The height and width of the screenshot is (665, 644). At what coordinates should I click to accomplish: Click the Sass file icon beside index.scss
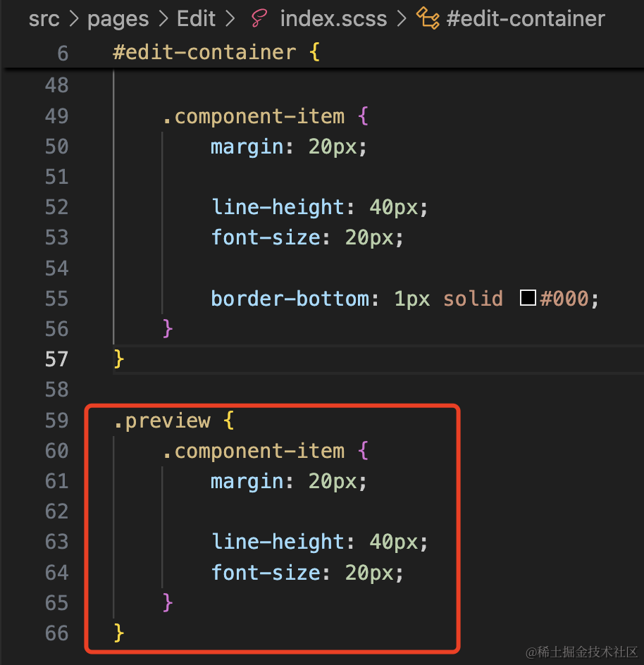tap(259, 18)
